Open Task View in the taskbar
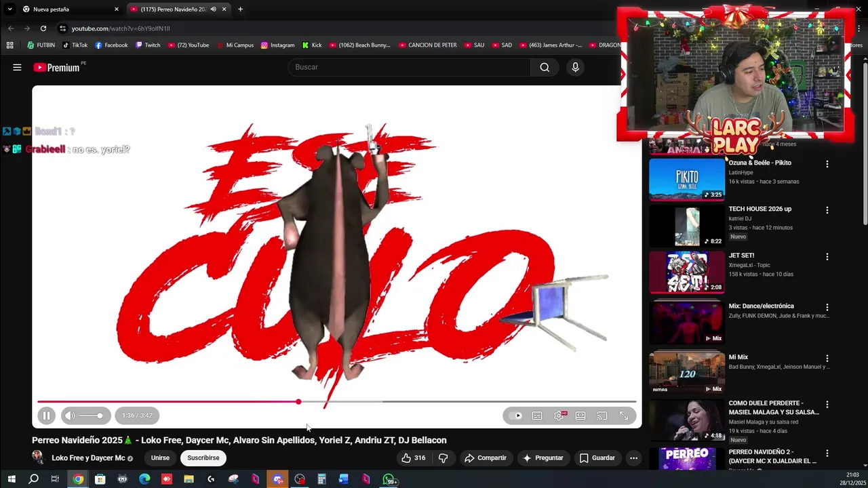 tap(55, 480)
